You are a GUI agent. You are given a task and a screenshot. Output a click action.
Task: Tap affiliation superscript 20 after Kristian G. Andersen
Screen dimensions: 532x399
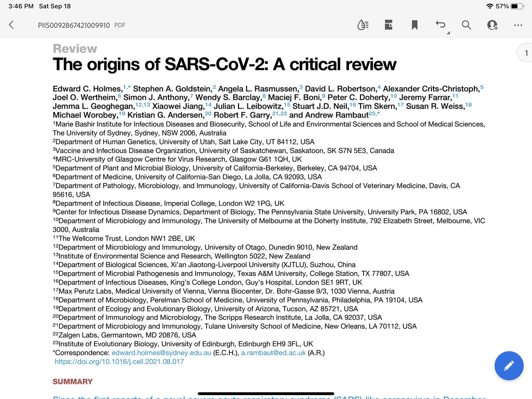pyautogui.click(x=208, y=113)
